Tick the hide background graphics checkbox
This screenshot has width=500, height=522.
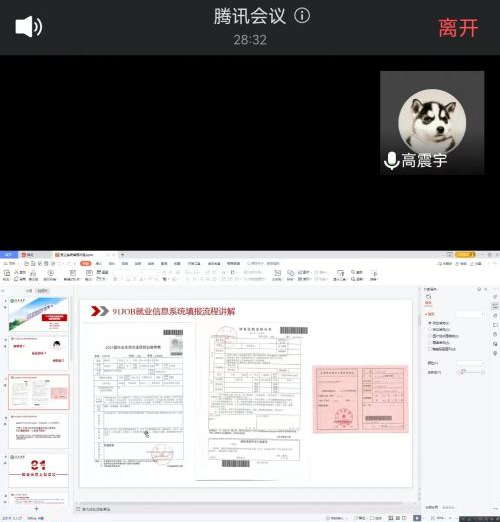430,349
